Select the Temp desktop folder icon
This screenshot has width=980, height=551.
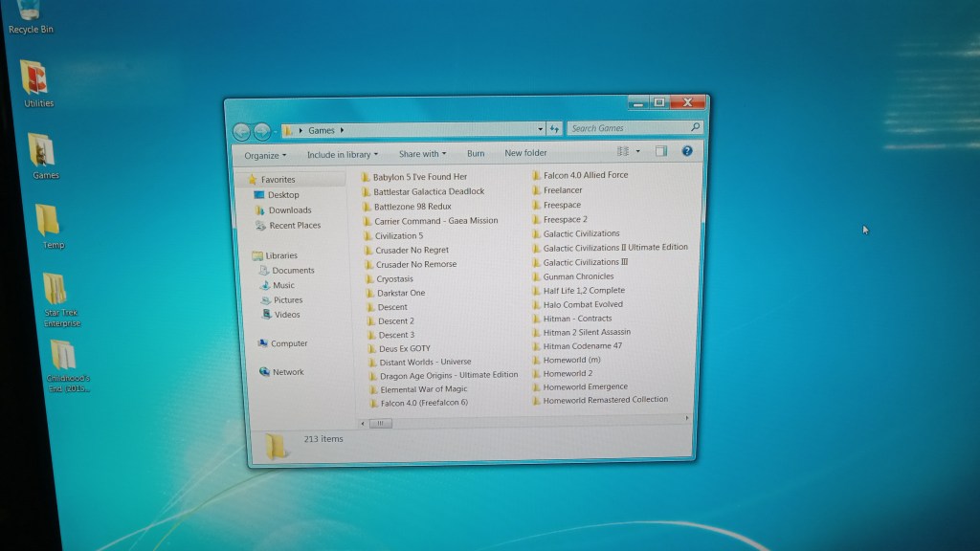(x=49, y=221)
